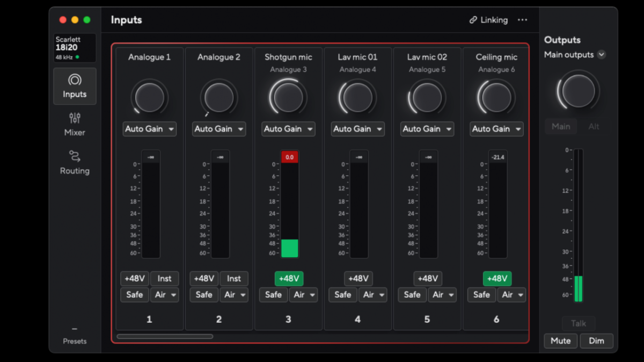Open Air dropdown on Shotgun mic

[x=303, y=294]
